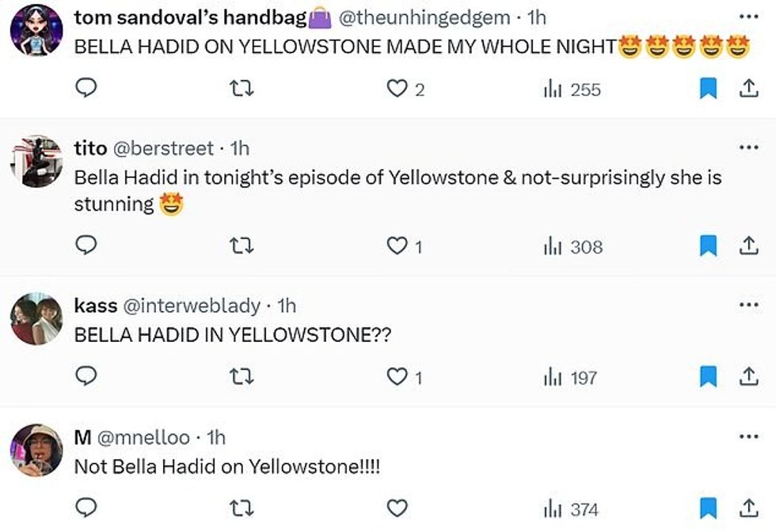Open M's profile picture
This screenshot has width=776, height=532.
pyautogui.click(x=36, y=450)
